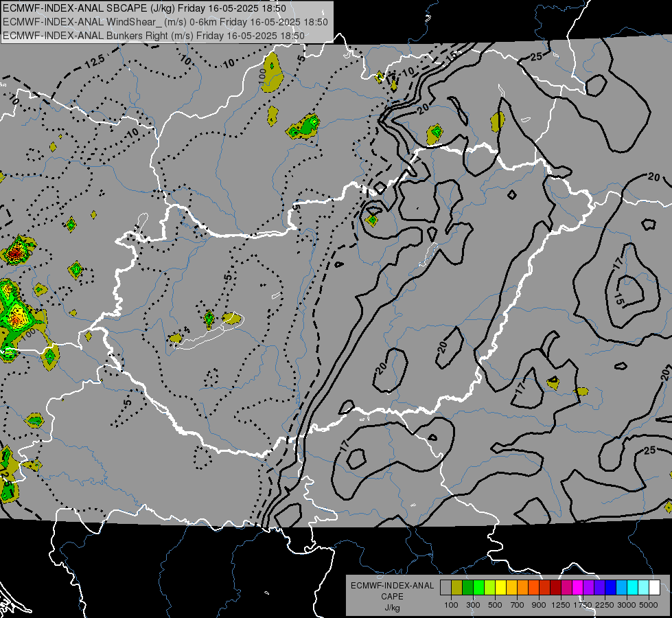This screenshot has width=672, height=618.
Task: Click the CAPE word in the legend
Action: tap(392, 597)
